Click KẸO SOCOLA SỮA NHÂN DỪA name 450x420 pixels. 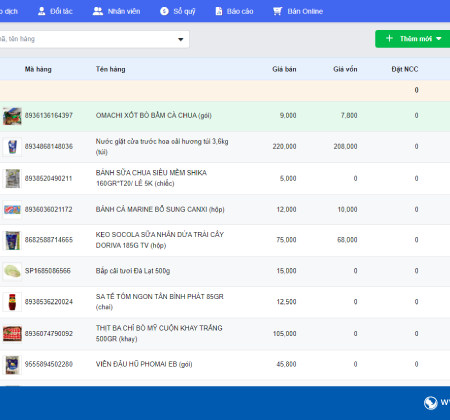click(x=160, y=240)
